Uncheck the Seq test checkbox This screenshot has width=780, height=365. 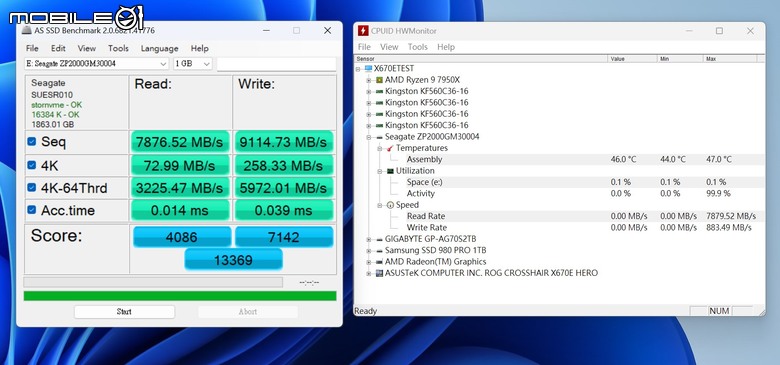[32, 142]
